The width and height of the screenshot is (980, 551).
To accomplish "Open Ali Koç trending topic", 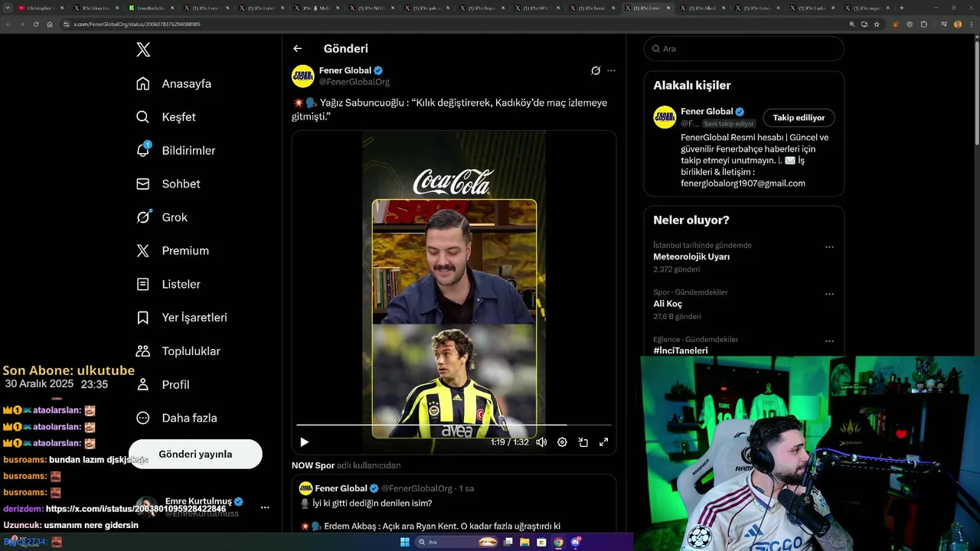I will pos(668,304).
